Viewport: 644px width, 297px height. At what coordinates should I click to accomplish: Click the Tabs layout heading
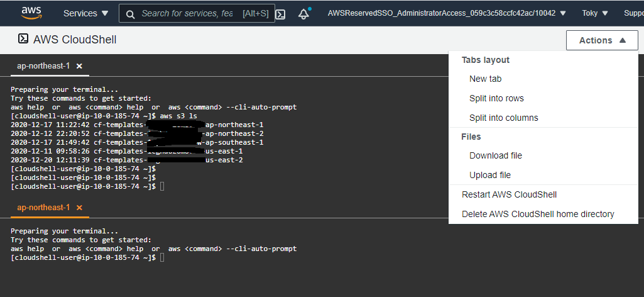[486, 60]
